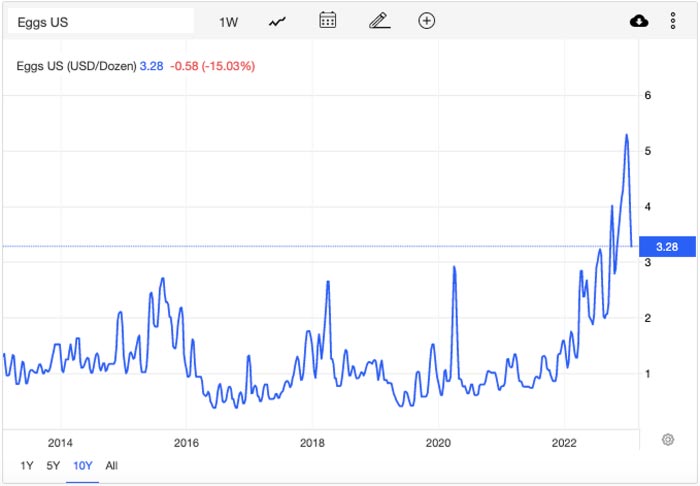Click the 2018 x-axis label
Image resolution: width=700 pixels, height=486 pixels.
[312, 443]
